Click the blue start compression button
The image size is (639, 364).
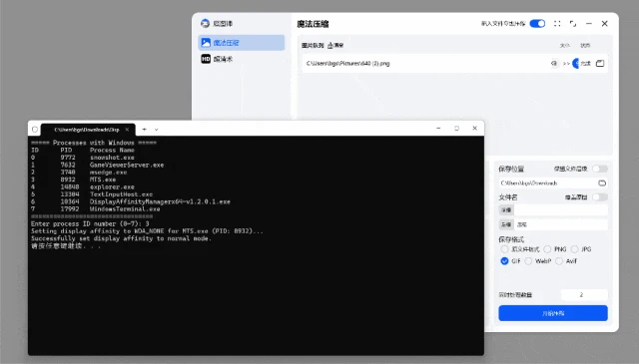(553, 313)
